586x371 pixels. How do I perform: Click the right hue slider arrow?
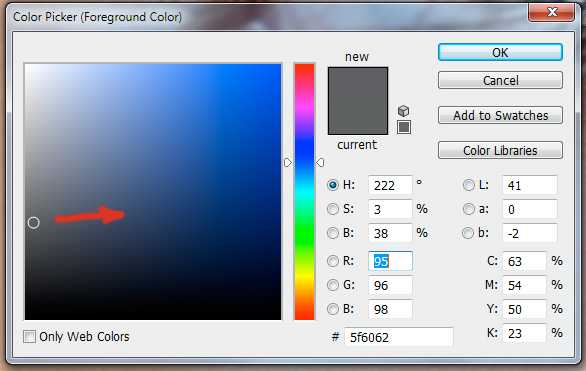click(x=320, y=163)
